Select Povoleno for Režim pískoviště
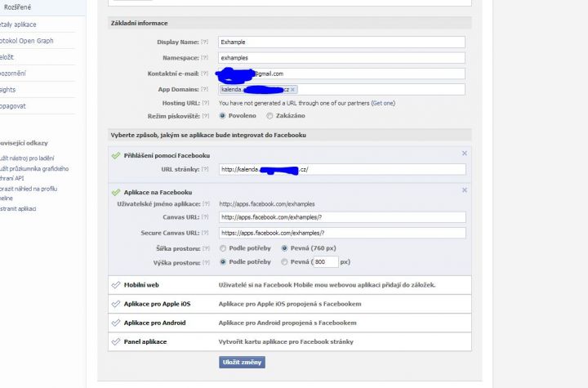588x388 pixels. pos(222,115)
